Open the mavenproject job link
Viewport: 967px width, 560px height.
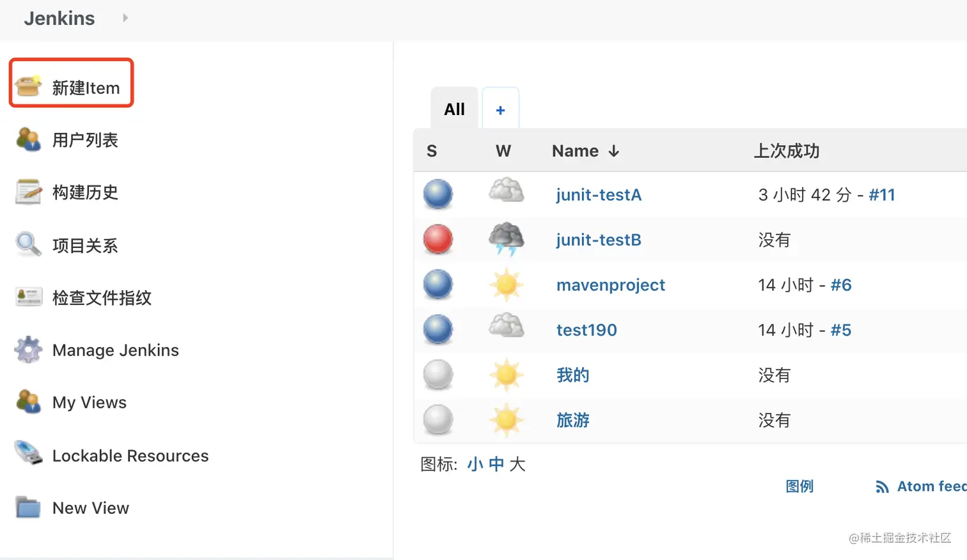pos(610,285)
